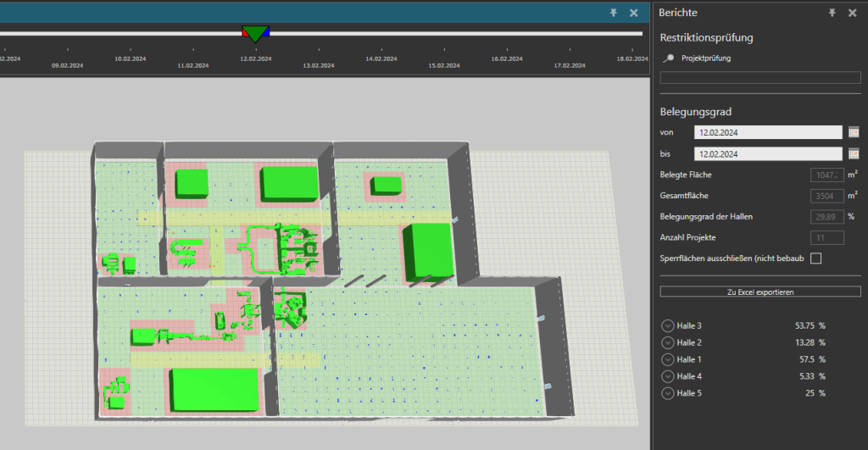Screen dimensions: 868x450
Task: Expand the Halle 3 entry
Action: tap(666, 325)
